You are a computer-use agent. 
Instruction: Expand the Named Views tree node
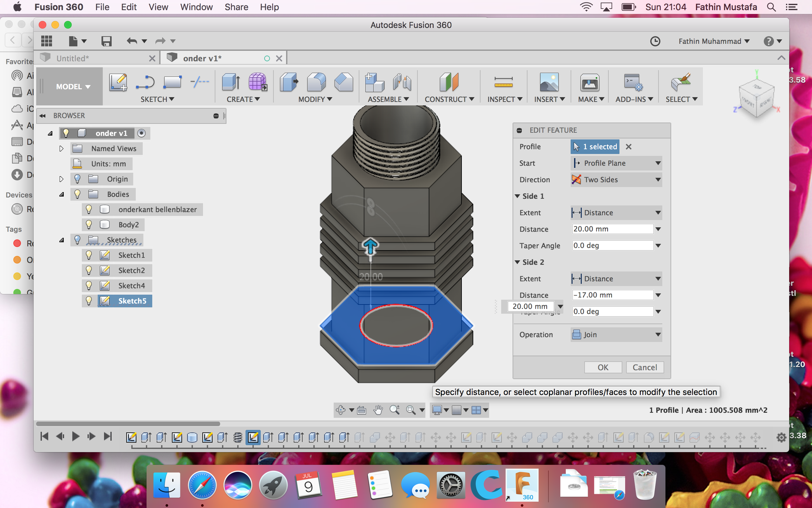pyautogui.click(x=62, y=149)
